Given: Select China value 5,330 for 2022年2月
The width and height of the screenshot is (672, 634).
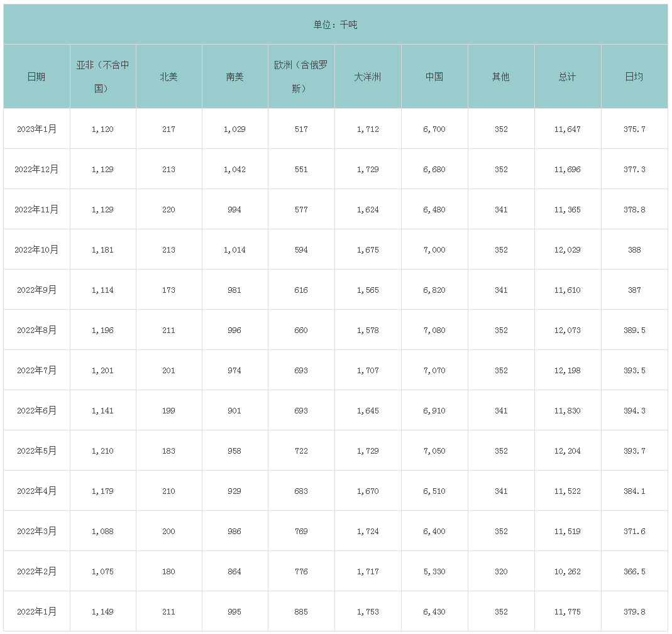Looking at the screenshot, I should pos(434,571).
